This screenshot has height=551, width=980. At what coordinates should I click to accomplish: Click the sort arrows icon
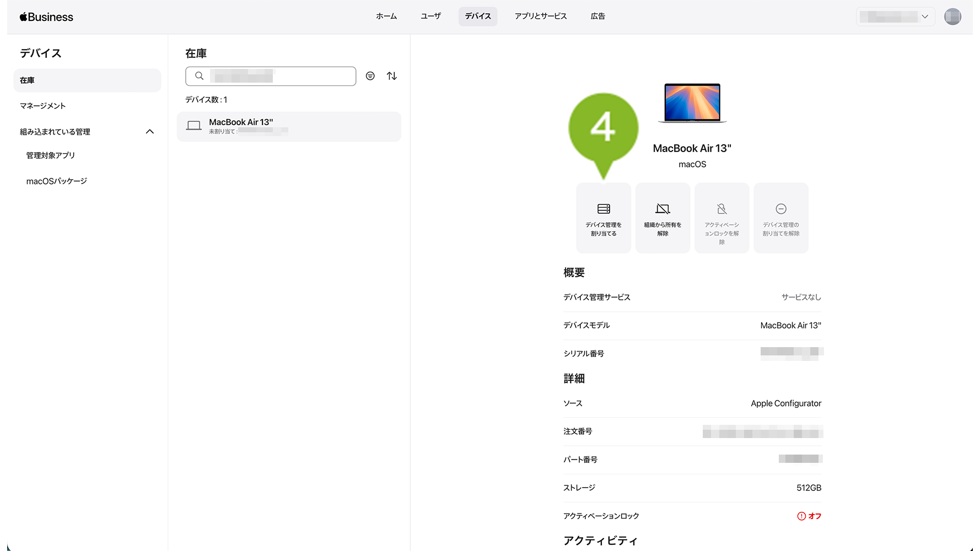pyautogui.click(x=392, y=76)
